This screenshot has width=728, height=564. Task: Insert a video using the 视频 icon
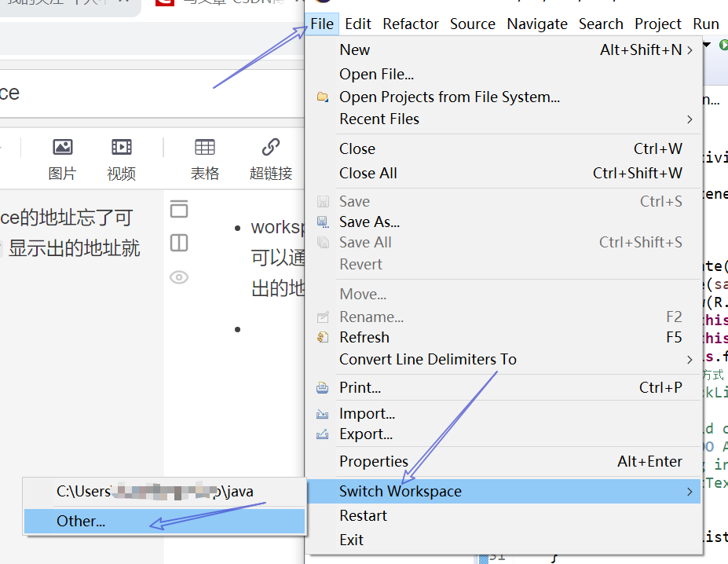coord(120,147)
